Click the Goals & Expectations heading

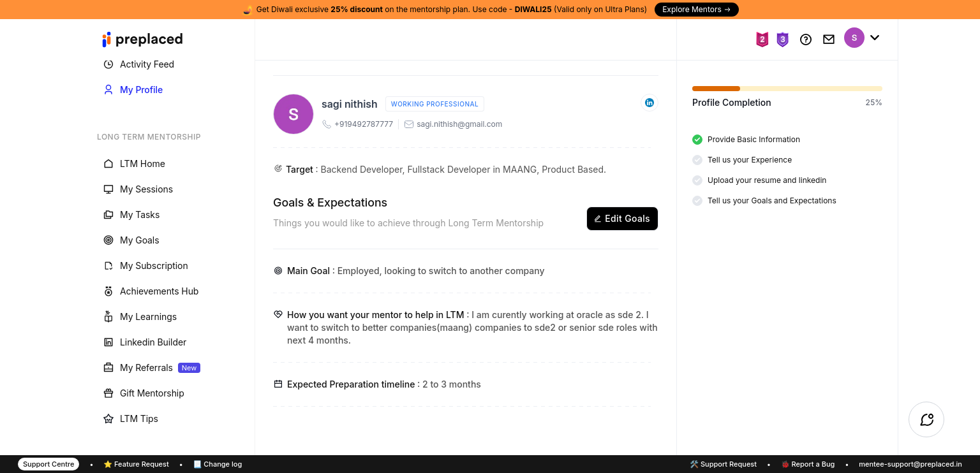330,203
